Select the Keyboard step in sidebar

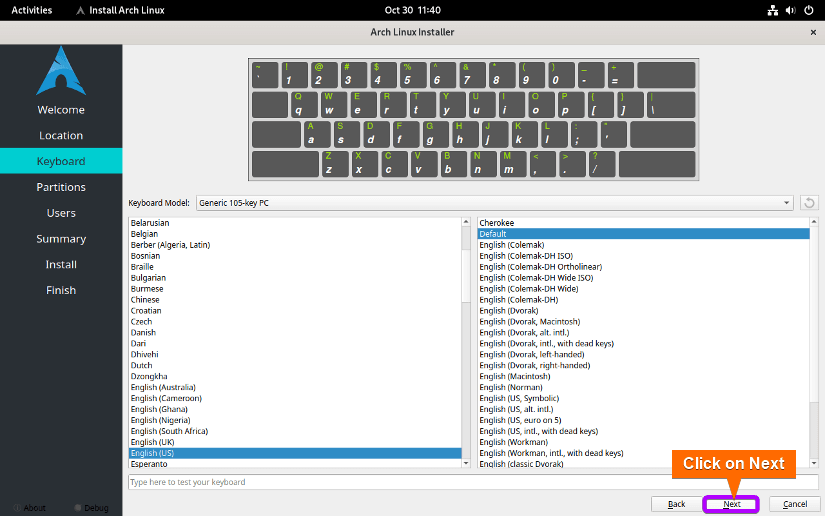[x=61, y=161]
